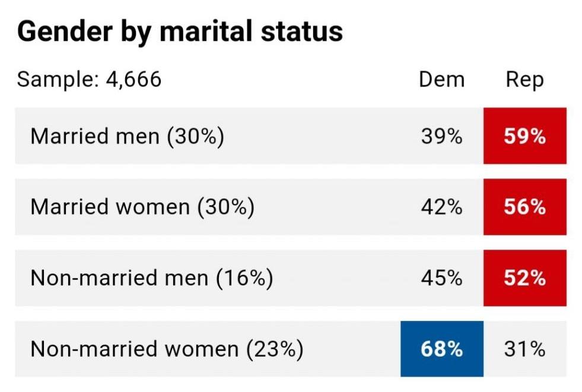Viewport: 582px width, 392px height.
Task: Click the (30%) share next to Married men
Action: (x=195, y=136)
